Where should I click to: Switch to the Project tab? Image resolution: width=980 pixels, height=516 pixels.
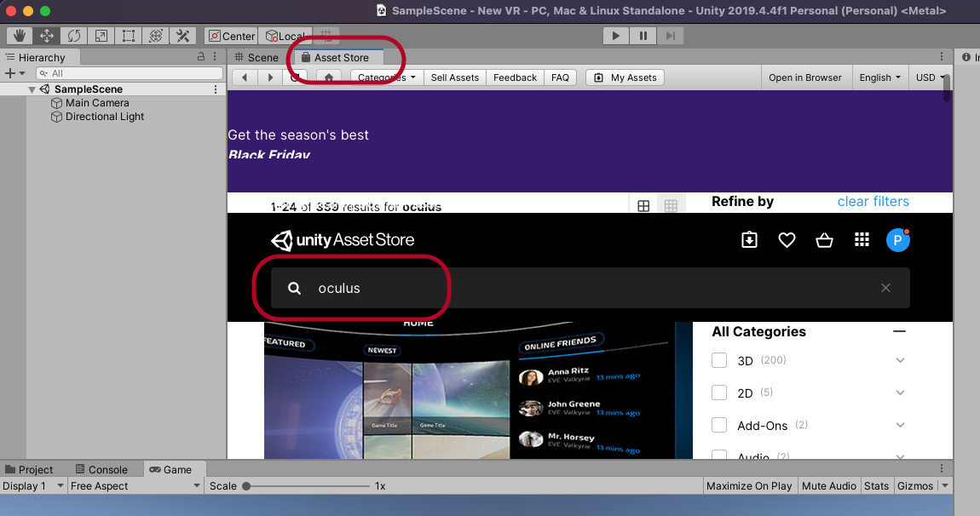click(29, 470)
